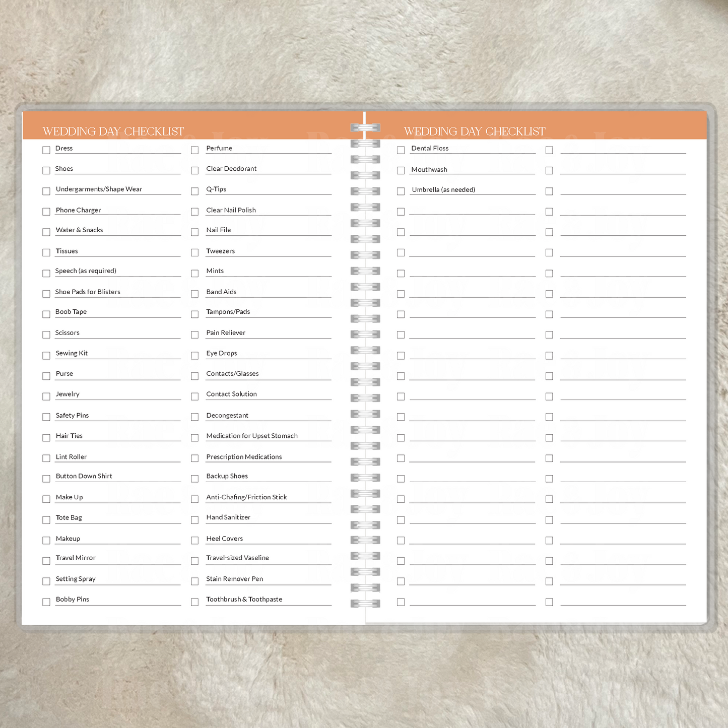Tick the Bobby Pins checkbox
The width and height of the screenshot is (728, 728).
tap(46, 602)
